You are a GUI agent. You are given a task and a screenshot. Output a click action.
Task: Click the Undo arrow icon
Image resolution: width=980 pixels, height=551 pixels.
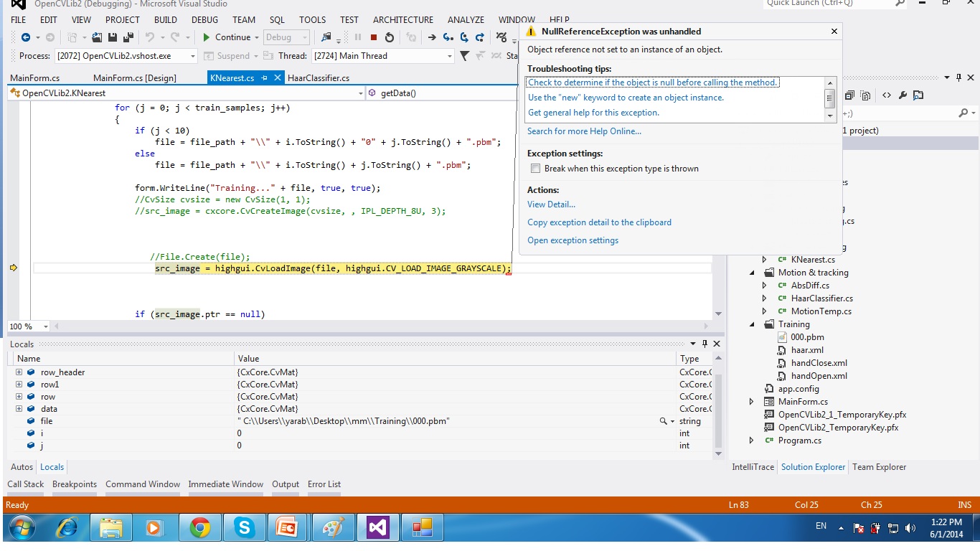click(x=150, y=37)
